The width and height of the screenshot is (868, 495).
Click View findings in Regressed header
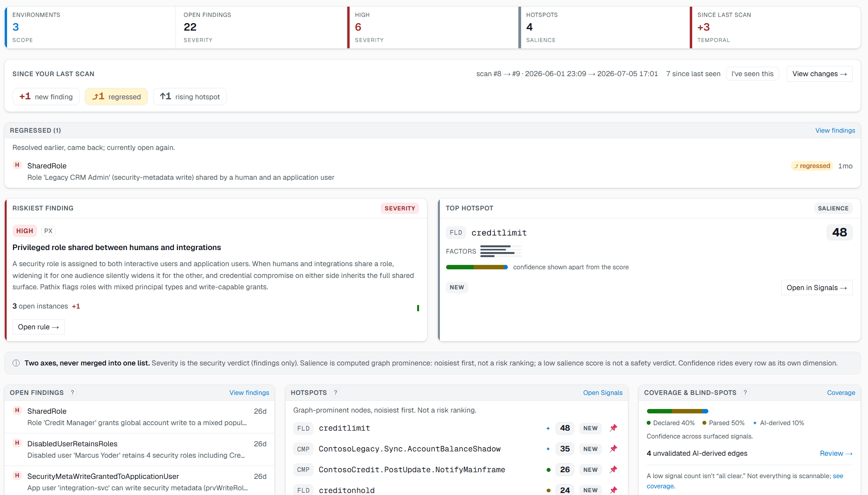pyautogui.click(x=835, y=130)
